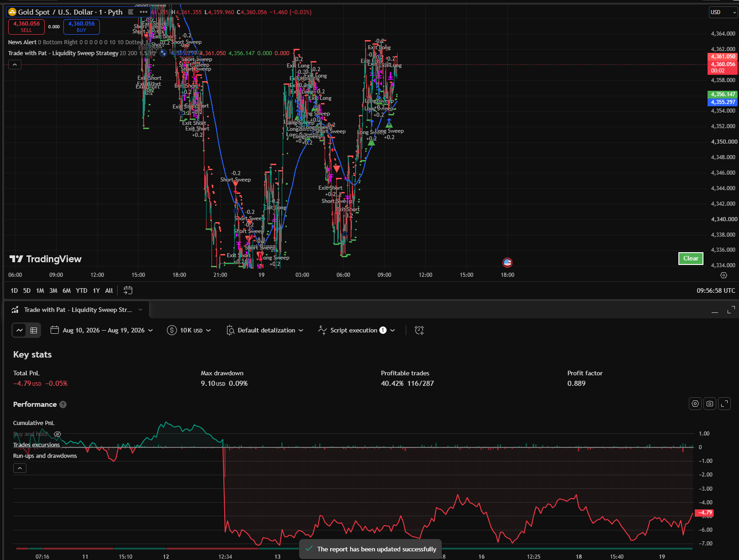The image size is (739, 560).
Task: Switch to list of trades table view
Action: point(34,330)
